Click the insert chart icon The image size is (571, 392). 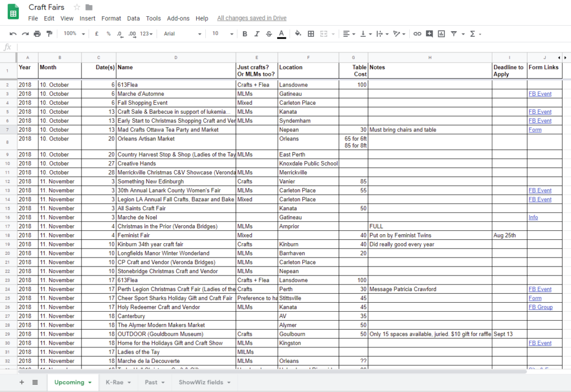tap(442, 34)
